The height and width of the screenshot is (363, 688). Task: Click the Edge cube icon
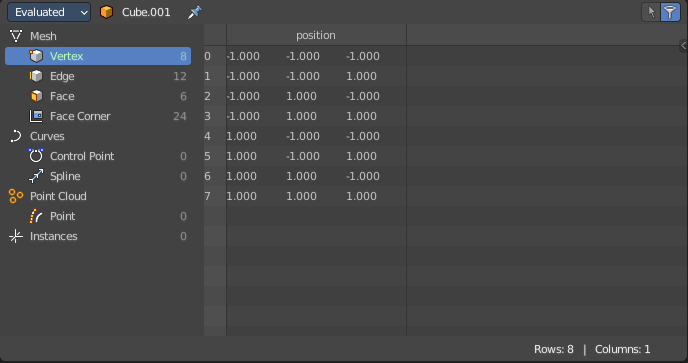coord(36,76)
